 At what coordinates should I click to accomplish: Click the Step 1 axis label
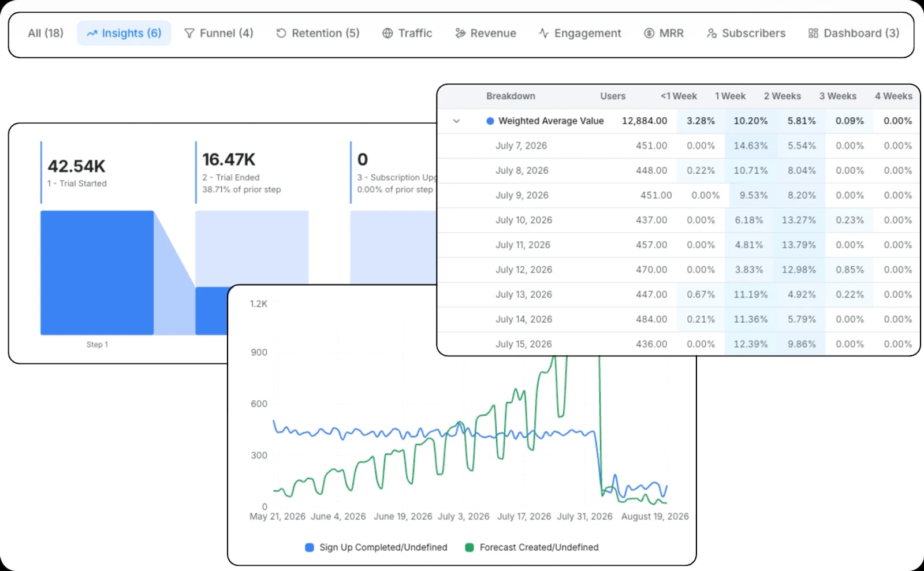point(97,345)
